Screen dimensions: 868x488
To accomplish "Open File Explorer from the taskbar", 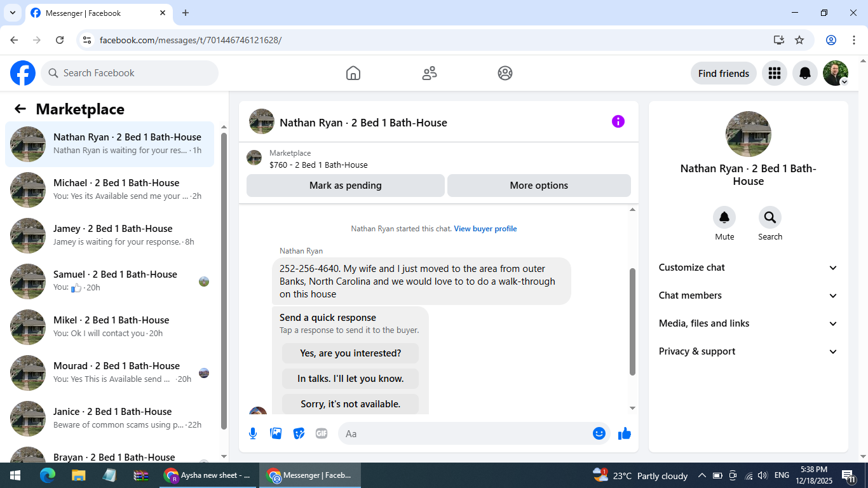I will pyautogui.click(x=78, y=475).
